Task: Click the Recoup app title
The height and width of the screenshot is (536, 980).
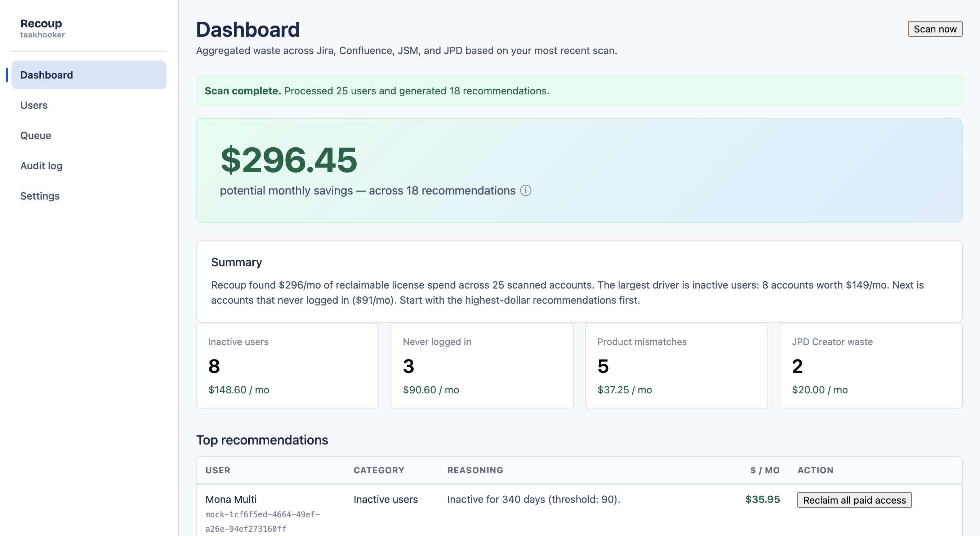Action: [x=41, y=23]
